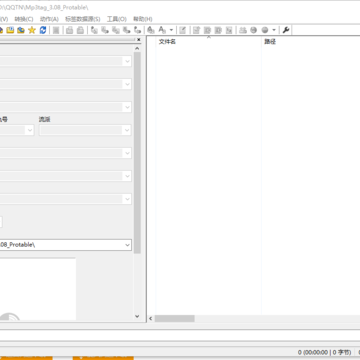
Task: Click the quick actions 'A' toolbar icon
Action: tap(162, 30)
